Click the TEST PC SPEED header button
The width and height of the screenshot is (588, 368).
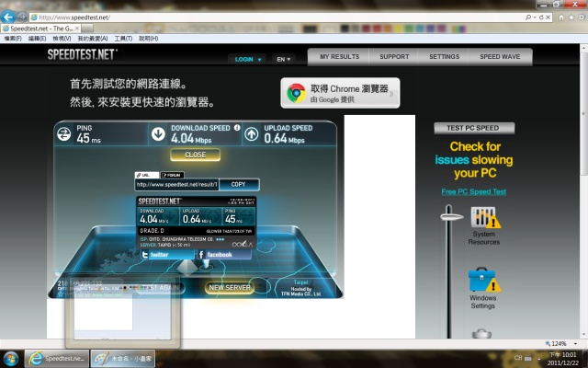click(x=474, y=128)
